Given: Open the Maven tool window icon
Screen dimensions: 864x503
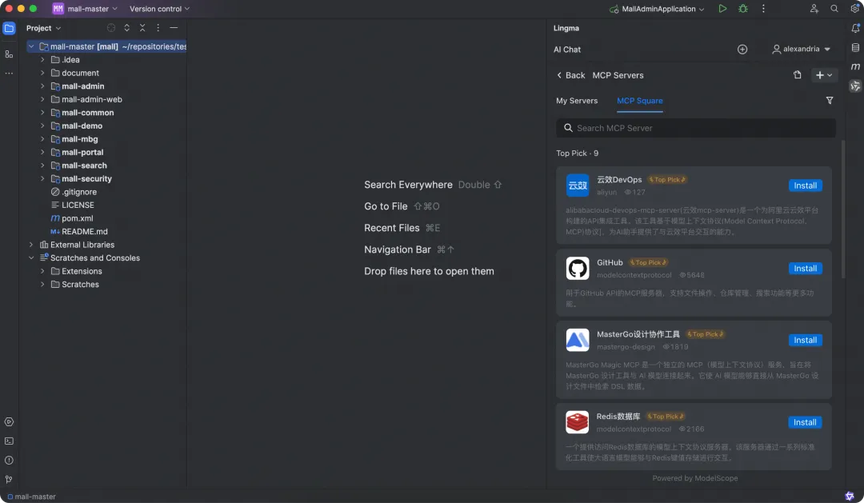Looking at the screenshot, I should tap(855, 67).
